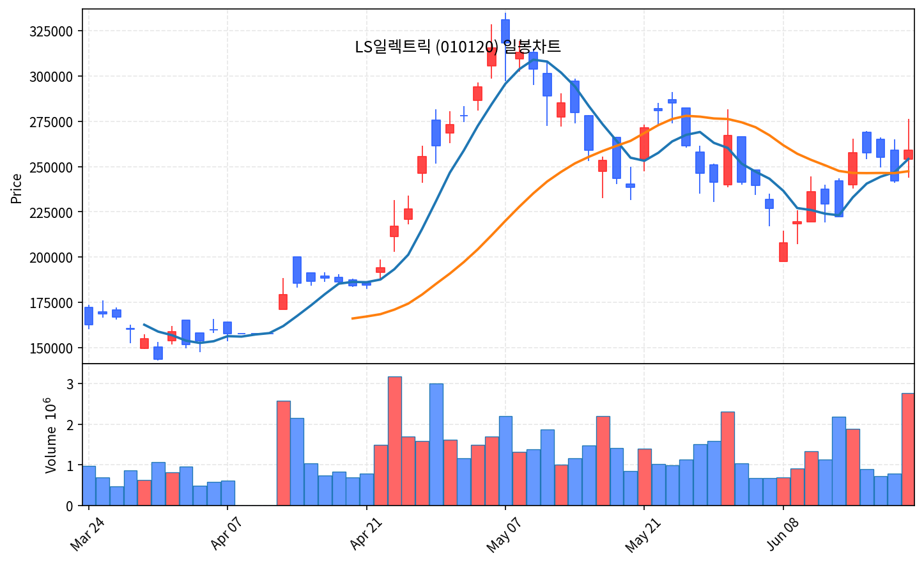
Task: Pick the Jun 08 date label
Action: (782, 535)
